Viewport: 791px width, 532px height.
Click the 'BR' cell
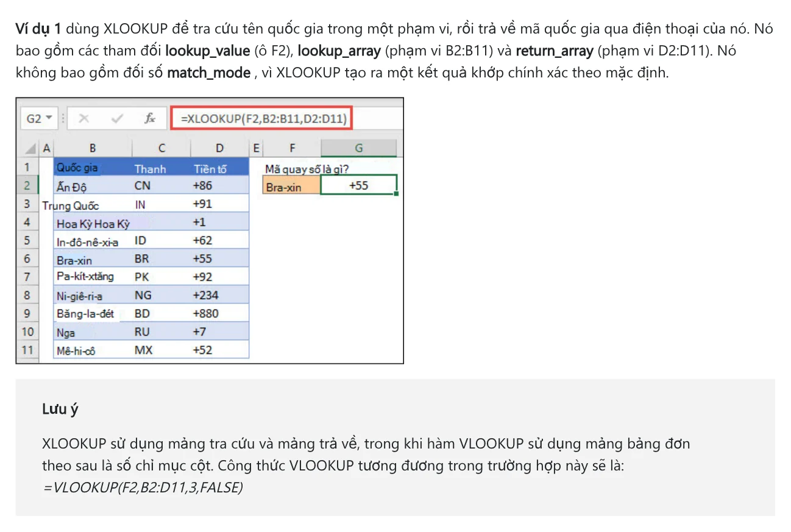[x=161, y=258]
